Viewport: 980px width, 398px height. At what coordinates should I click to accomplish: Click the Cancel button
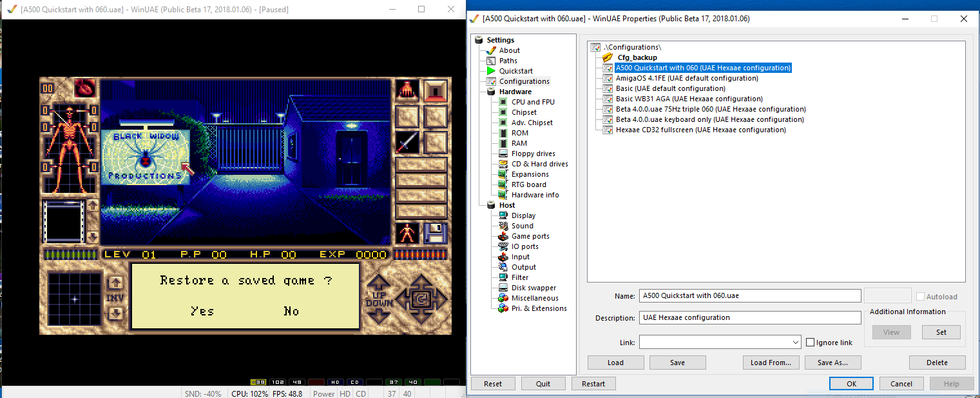[x=901, y=384]
